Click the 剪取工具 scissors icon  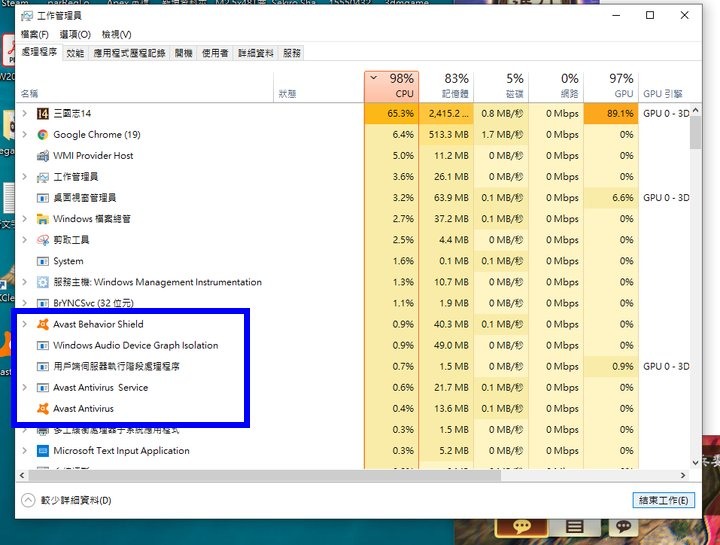[43, 240]
